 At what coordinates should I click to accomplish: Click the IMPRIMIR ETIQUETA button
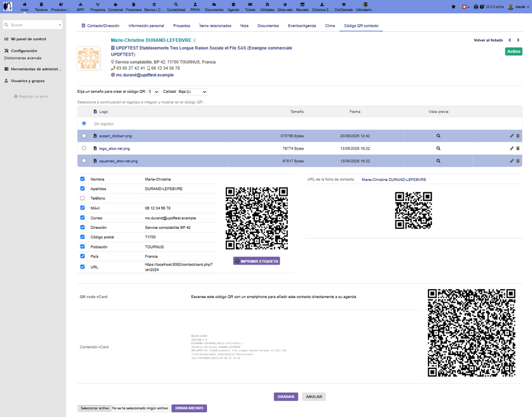257,261
